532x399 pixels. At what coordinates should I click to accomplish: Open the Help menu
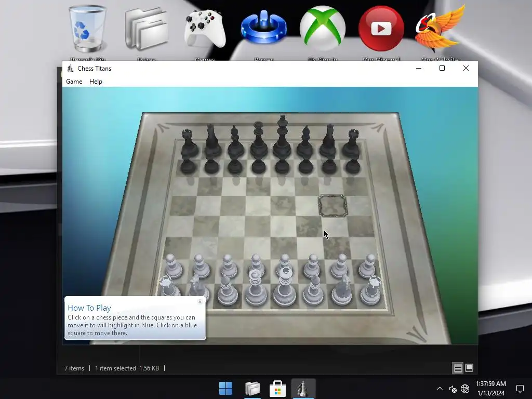(96, 82)
